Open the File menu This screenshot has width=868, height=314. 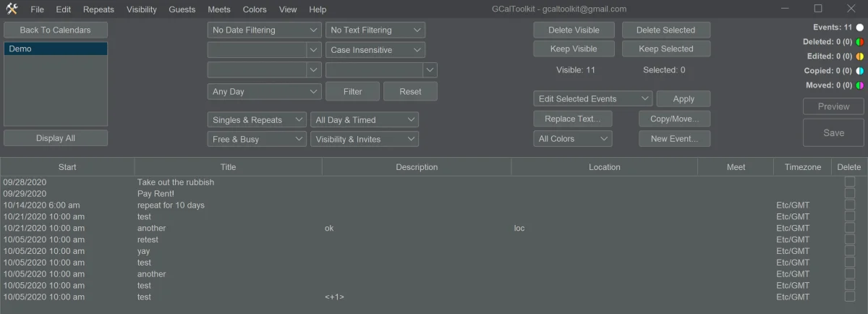click(x=38, y=9)
